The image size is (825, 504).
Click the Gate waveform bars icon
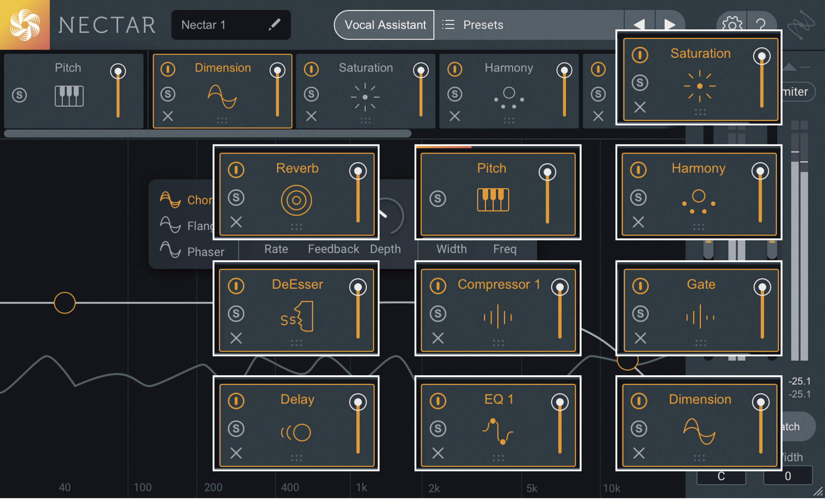[x=700, y=317]
